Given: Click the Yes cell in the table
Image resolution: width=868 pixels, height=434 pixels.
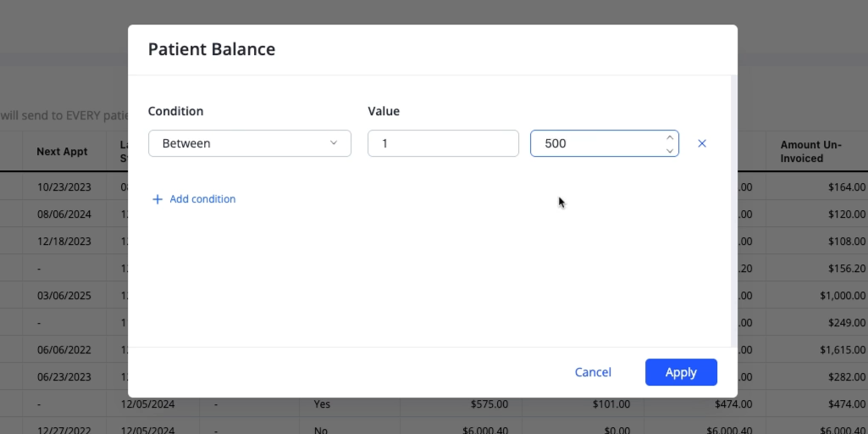Looking at the screenshot, I should 322,404.
